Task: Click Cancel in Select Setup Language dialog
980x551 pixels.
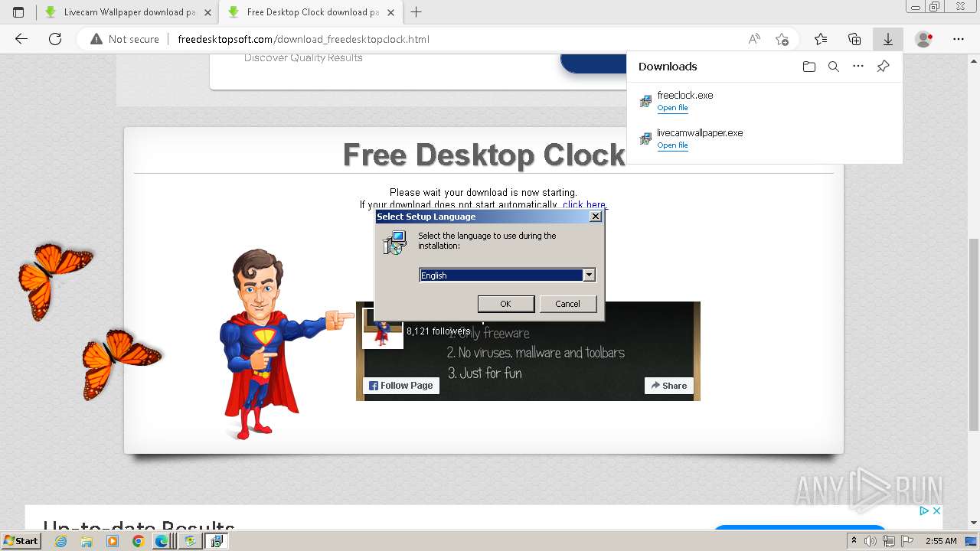Action: (567, 304)
